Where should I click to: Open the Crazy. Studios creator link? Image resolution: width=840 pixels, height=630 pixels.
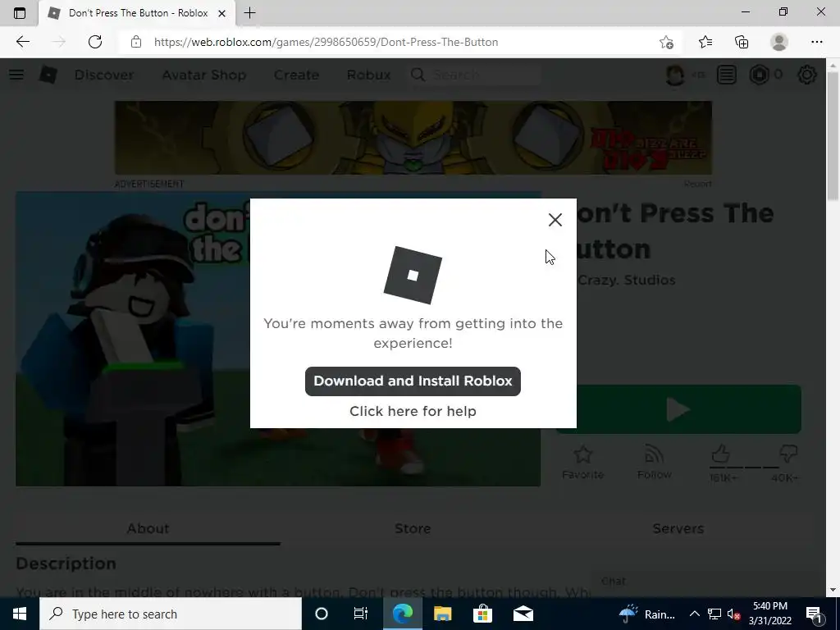(626, 280)
